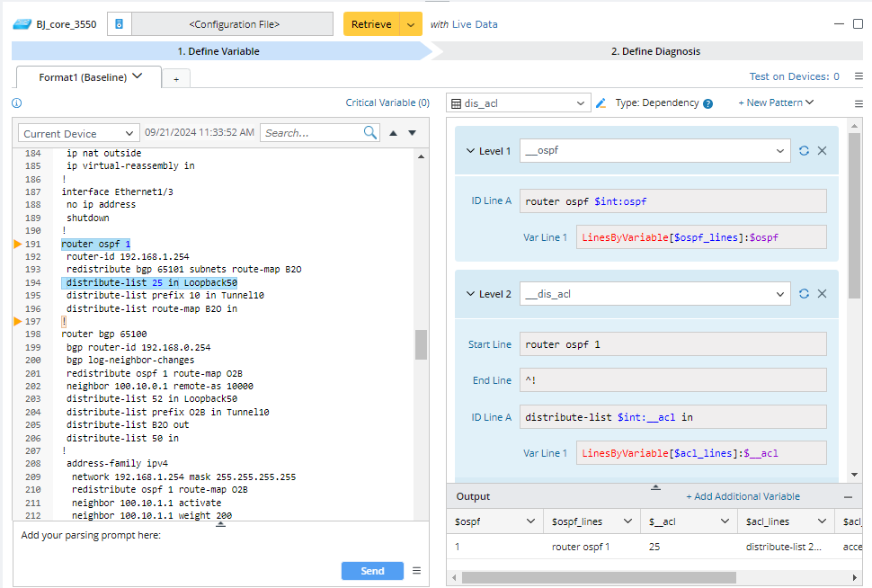Click the search magnifier icon
The height and width of the screenshot is (588, 872).
click(x=370, y=133)
